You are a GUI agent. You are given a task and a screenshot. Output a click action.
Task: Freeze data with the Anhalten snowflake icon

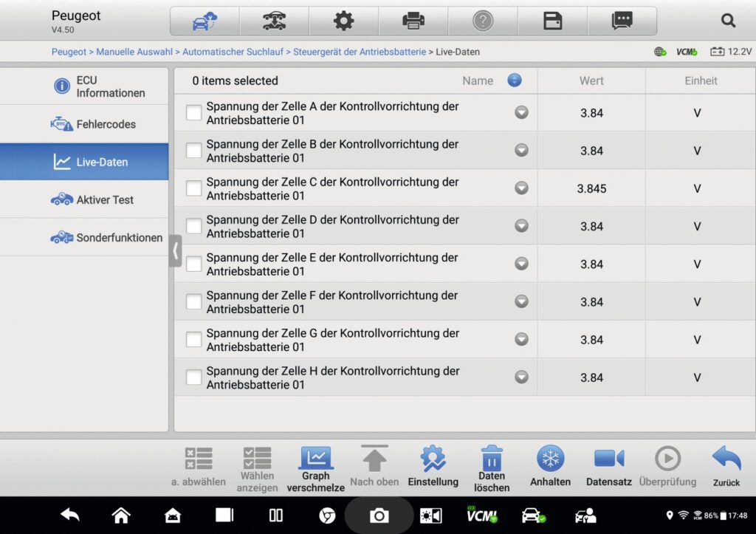tap(550, 466)
